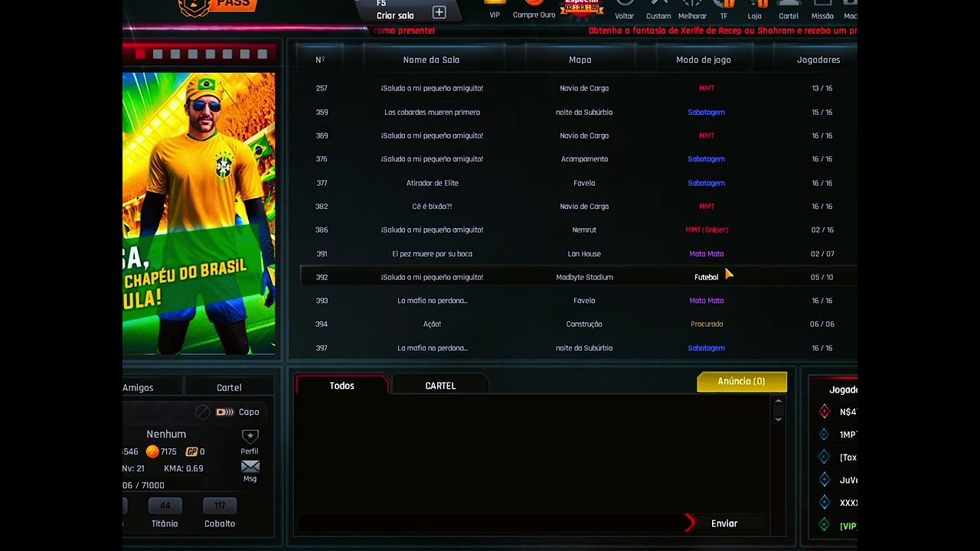Open the Perfil shield star icon
980x551 pixels.
click(250, 437)
